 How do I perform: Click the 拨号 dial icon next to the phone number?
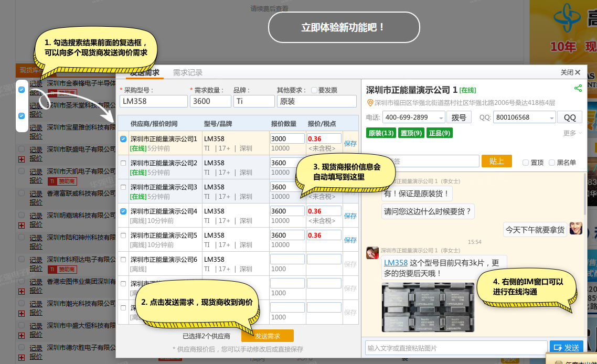460,116
